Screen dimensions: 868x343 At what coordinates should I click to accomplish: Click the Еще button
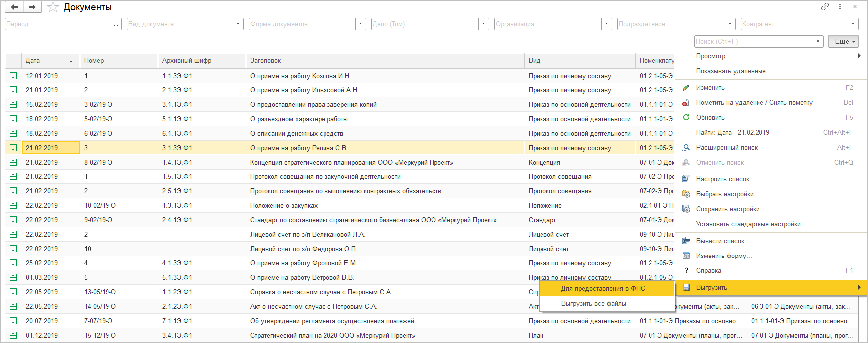coord(843,41)
